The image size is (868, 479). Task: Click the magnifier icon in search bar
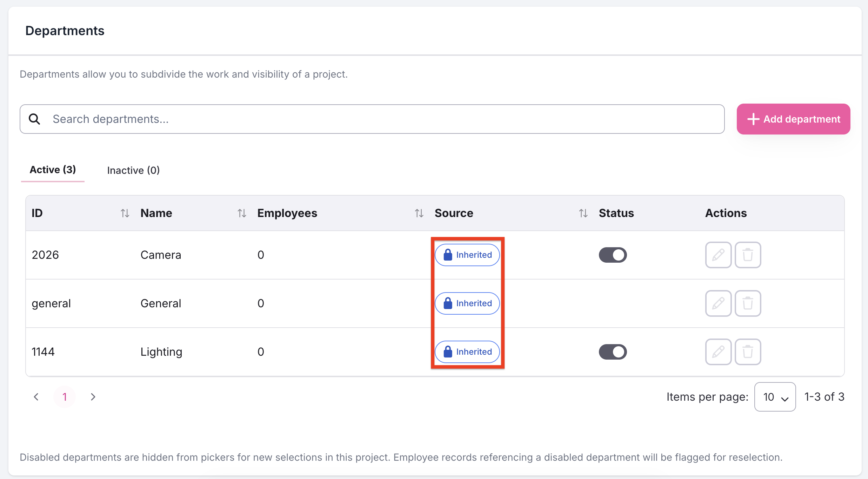[x=34, y=119]
